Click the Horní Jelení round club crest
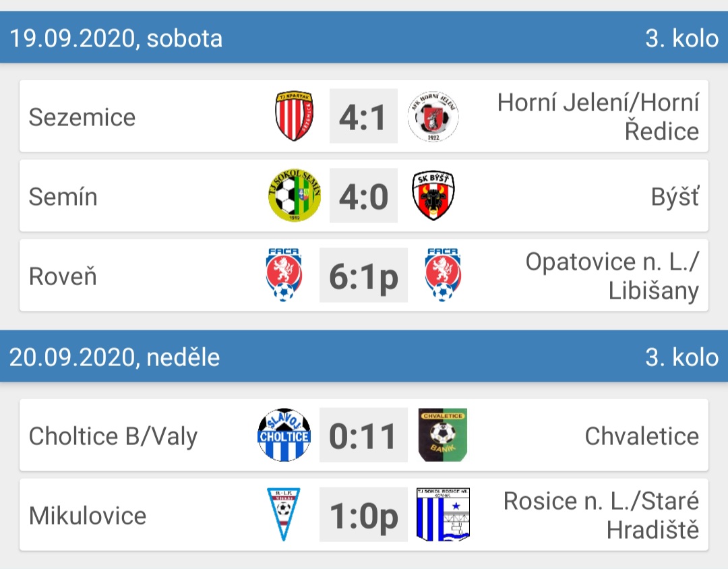728x569 pixels. (433, 116)
